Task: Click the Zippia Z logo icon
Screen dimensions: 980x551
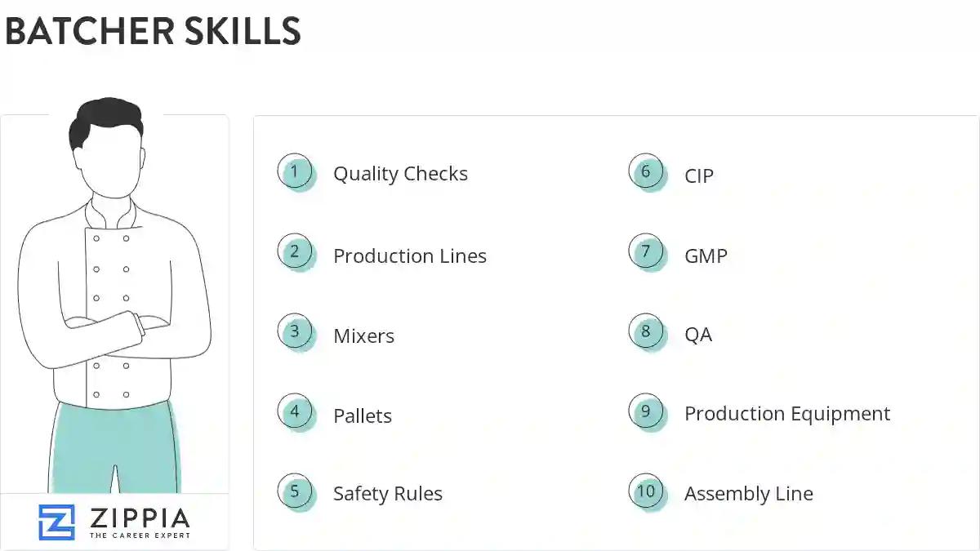Action: point(56,522)
